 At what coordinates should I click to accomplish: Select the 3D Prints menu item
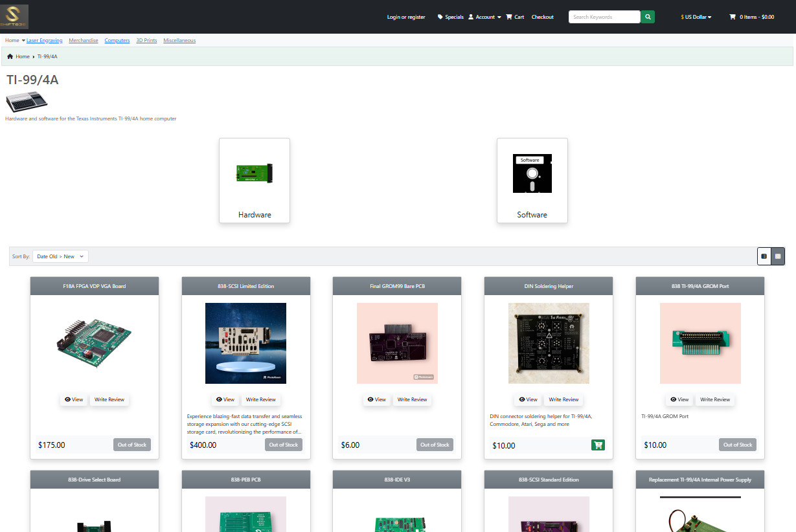[146, 40]
